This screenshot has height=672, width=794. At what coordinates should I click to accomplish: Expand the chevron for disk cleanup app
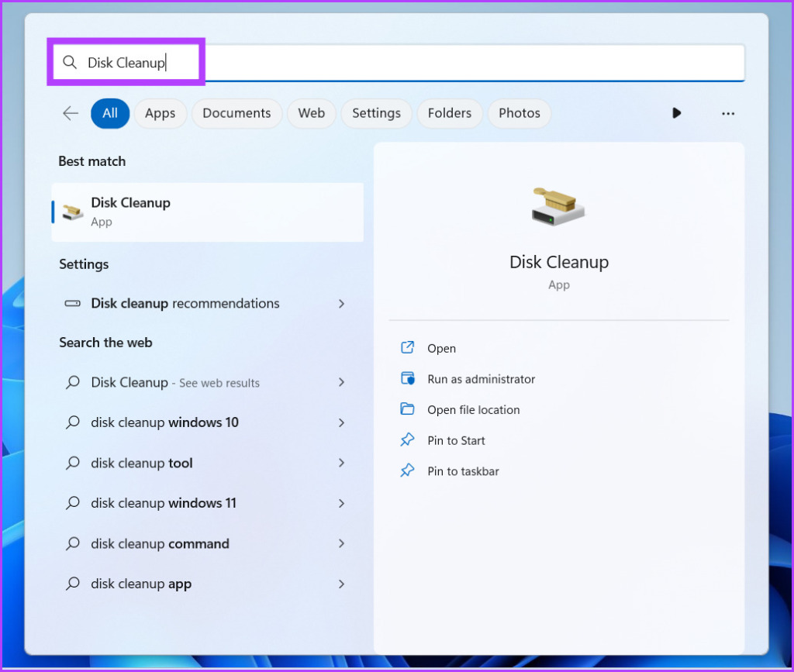pos(341,584)
